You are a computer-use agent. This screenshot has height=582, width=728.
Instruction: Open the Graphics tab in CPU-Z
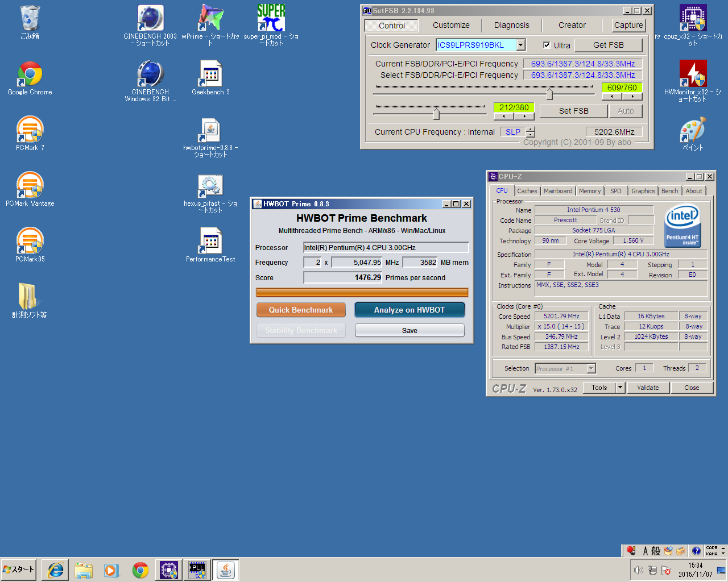(x=643, y=191)
